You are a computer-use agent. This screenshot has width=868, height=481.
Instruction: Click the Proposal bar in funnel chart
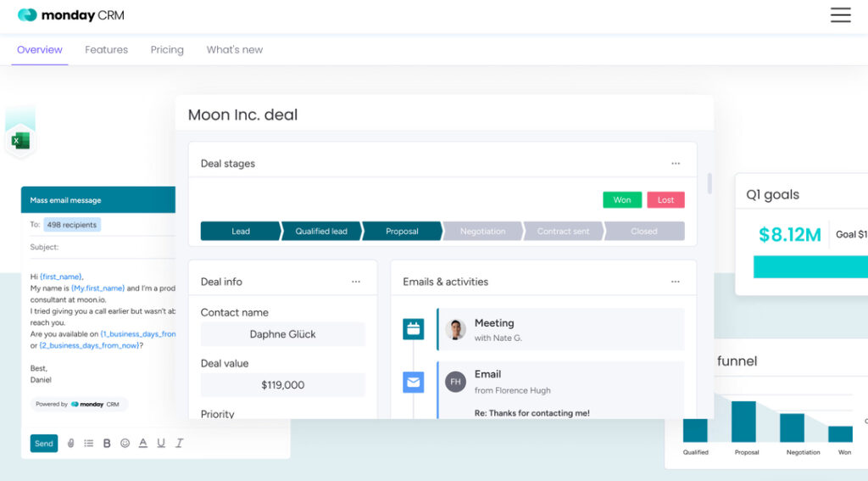pos(743,422)
